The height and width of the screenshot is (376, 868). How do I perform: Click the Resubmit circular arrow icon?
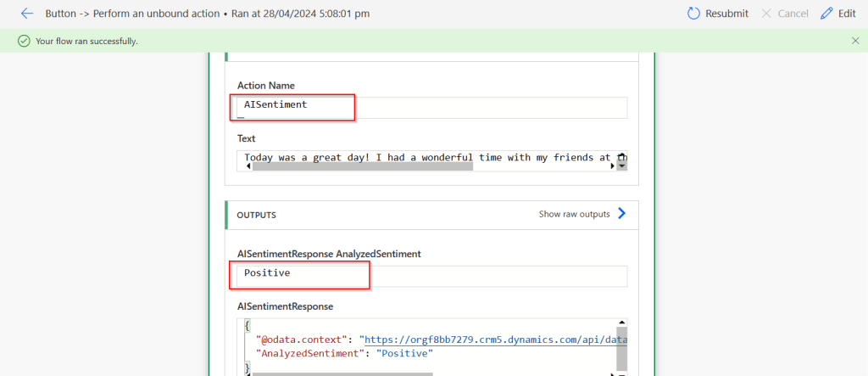tap(693, 14)
